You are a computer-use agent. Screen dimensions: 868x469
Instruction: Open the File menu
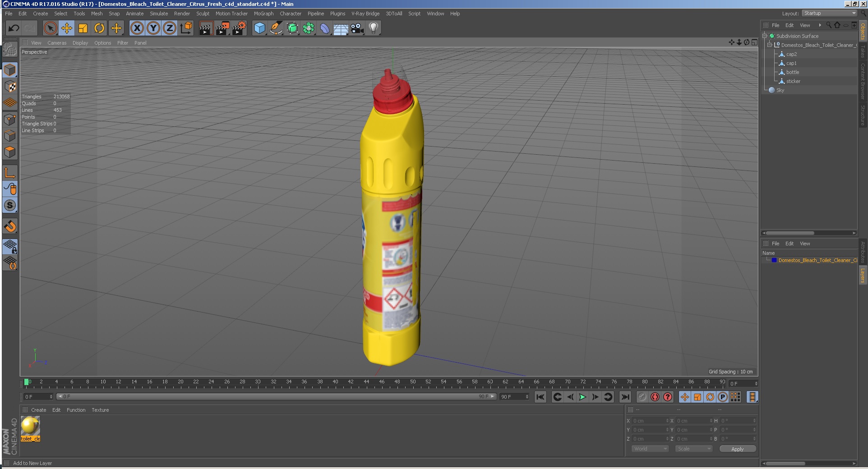point(9,14)
